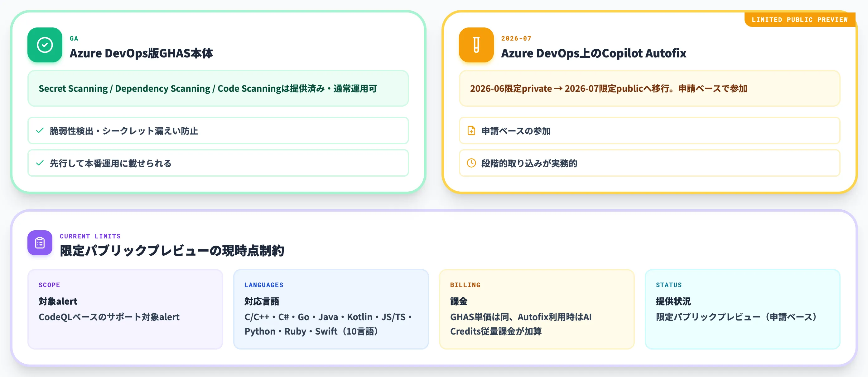Click the 課金 title
Screen dimensions: 868x377
coord(459,301)
